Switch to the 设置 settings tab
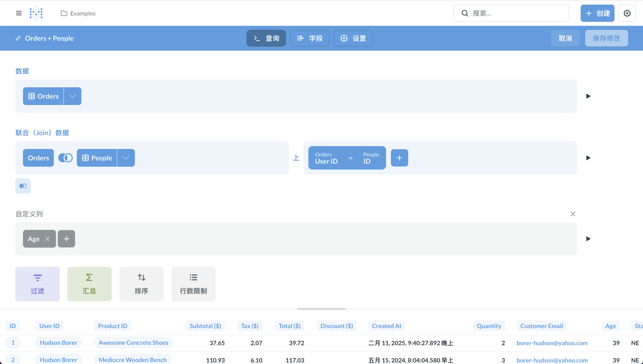 [353, 39]
